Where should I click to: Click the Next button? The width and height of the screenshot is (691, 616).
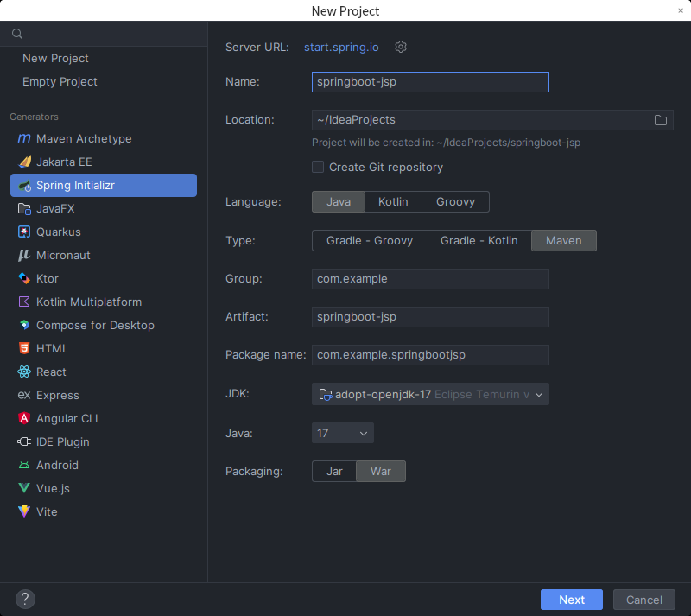(x=571, y=600)
